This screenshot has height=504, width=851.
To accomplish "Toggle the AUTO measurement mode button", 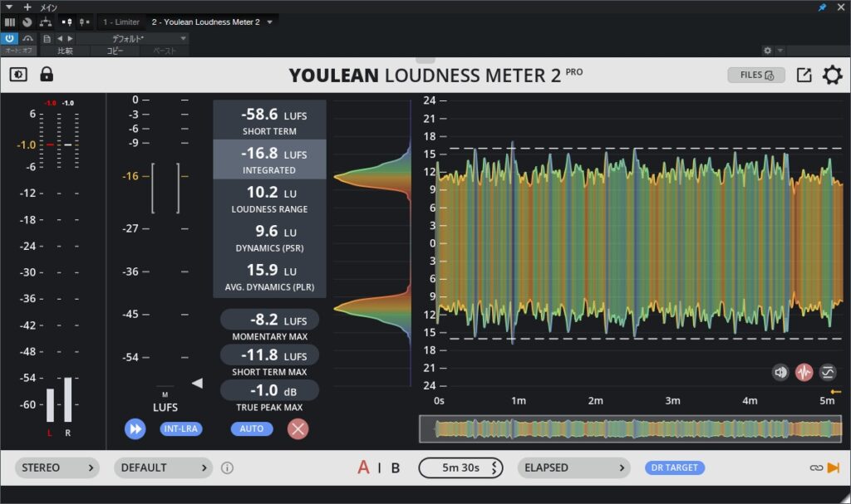I will (252, 428).
